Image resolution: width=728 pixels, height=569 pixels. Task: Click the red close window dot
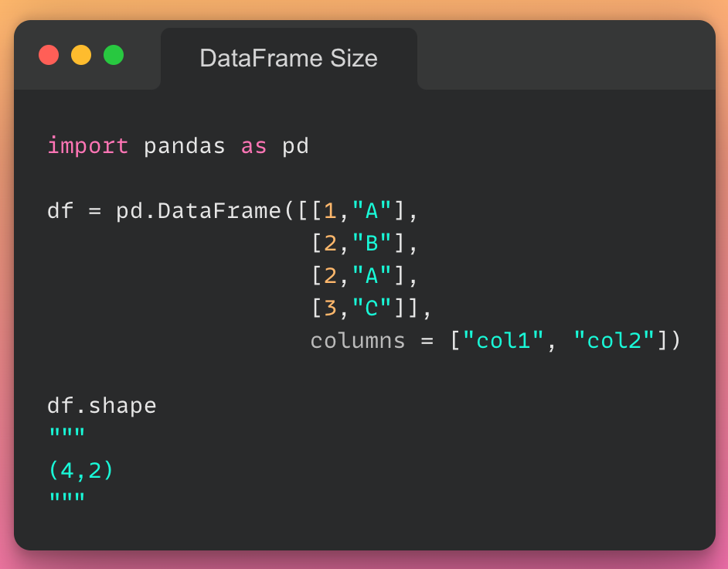tap(49, 55)
